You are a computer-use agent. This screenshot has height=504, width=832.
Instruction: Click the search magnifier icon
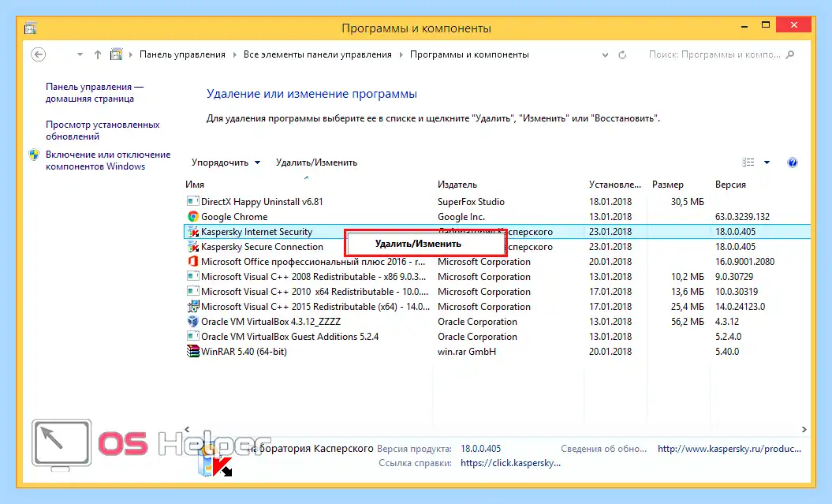tap(790, 54)
